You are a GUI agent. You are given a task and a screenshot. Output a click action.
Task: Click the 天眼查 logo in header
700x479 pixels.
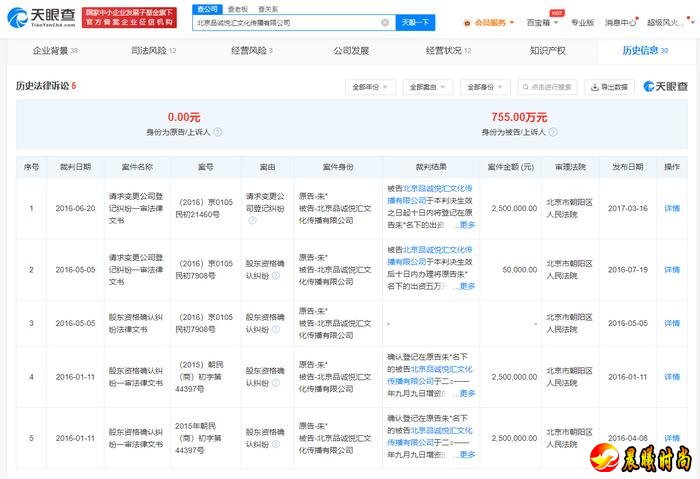pyautogui.click(x=42, y=17)
